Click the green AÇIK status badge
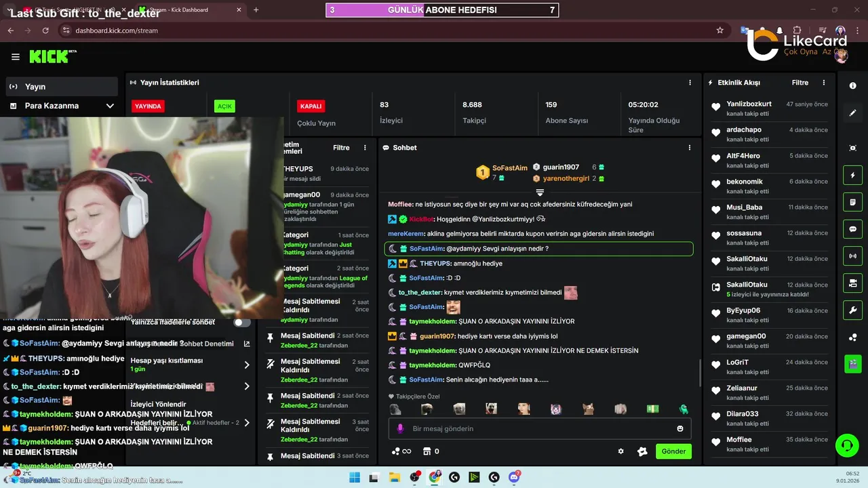Viewport: 868px width, 488px height. pos(224,106)
